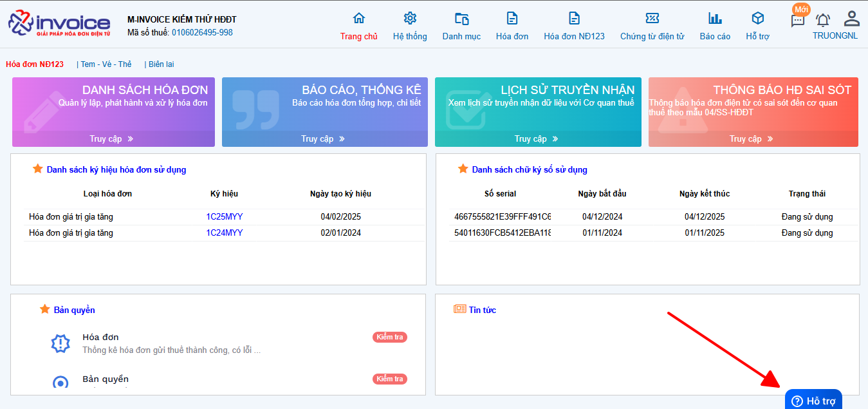Click star icon beside Danh sách chữ ký số
Viewport: 868px width, 409px height.
point(463,169)
